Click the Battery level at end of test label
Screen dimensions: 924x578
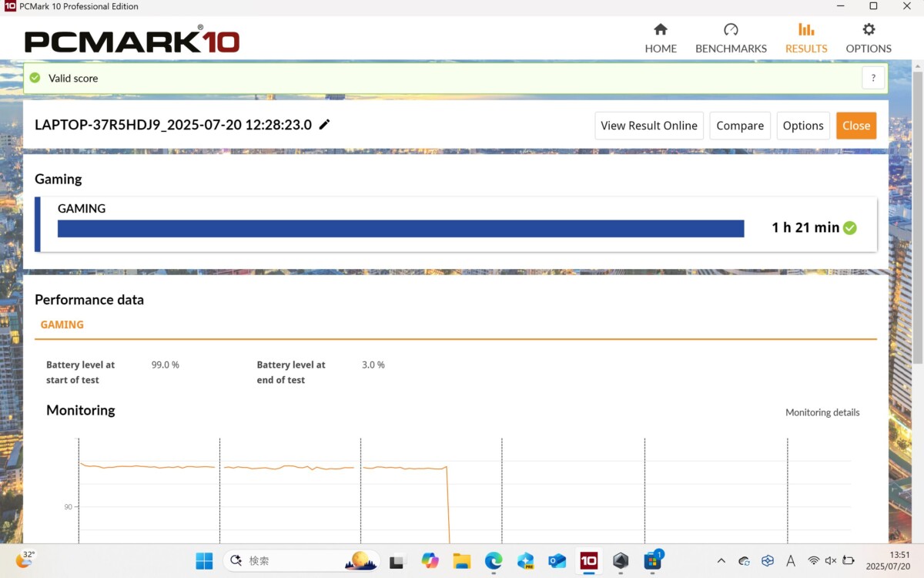tap(291, 372)
